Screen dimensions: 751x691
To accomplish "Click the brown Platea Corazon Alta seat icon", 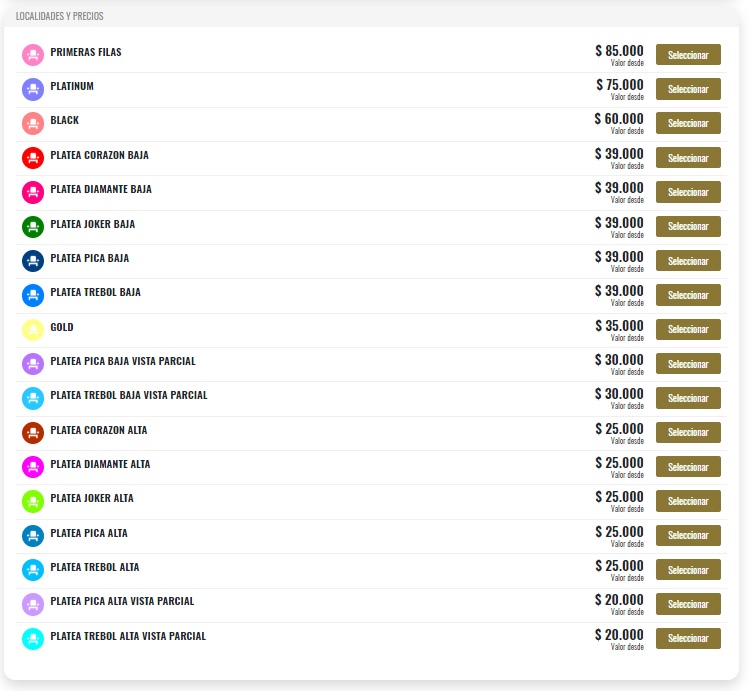I will pyautogui.click(x=33, y=433).
